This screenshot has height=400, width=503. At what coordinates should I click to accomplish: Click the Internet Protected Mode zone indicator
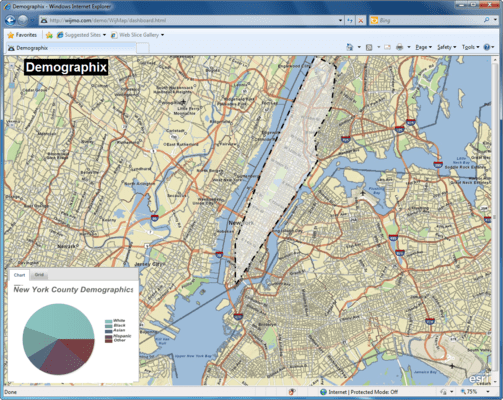[360, 392]
